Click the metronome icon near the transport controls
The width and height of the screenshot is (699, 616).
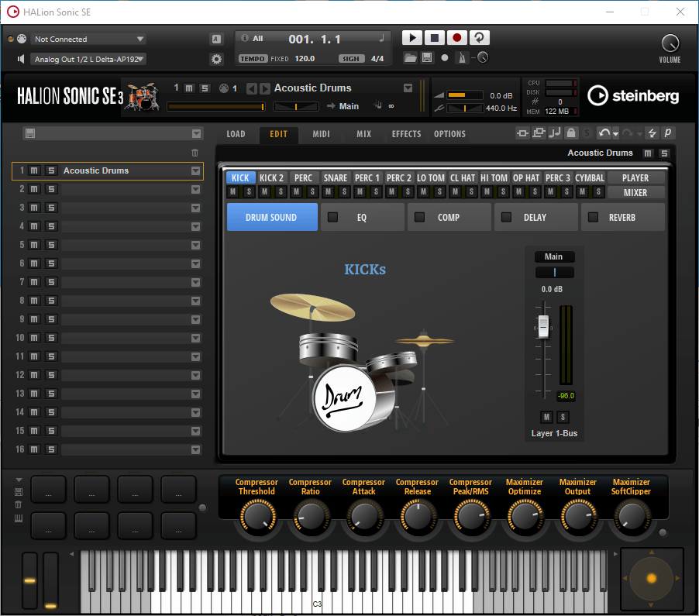click(460, 57)
